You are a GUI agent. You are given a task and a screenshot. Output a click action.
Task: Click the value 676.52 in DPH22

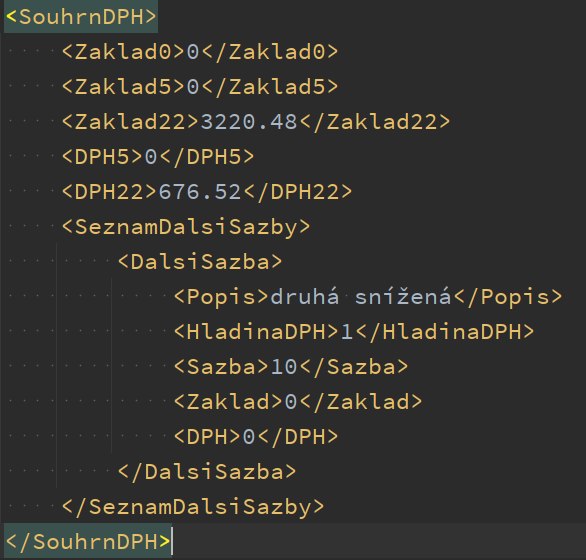[200, 192]
